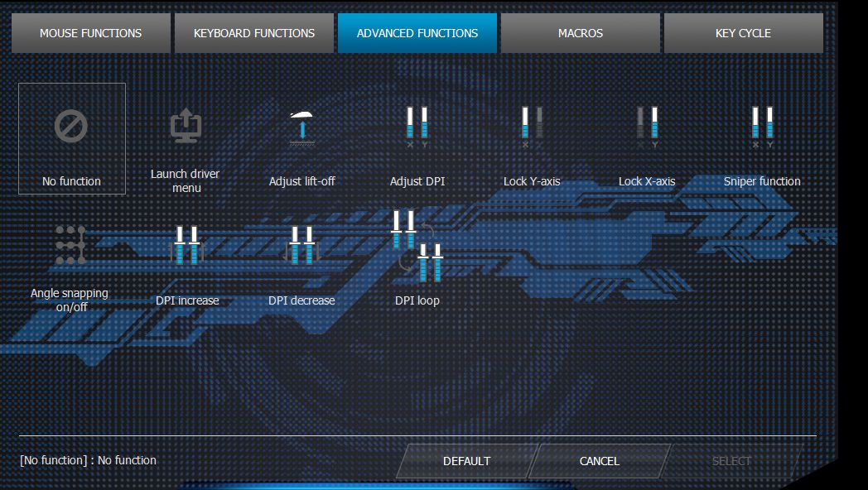Pick the Adjust lift-off icon
Viewport: 868px width, 490px height.
click(301, 128)
